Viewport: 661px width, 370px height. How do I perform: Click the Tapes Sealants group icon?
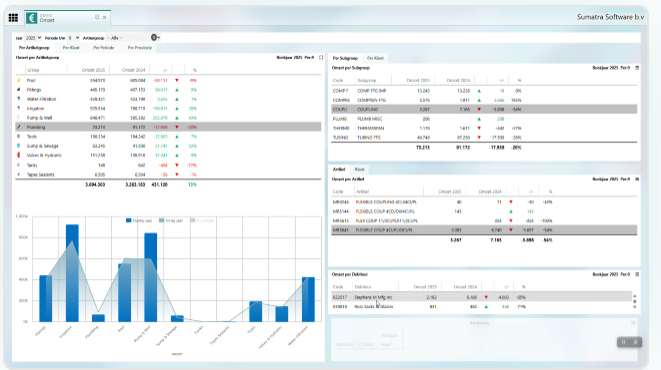coord(19,174)
